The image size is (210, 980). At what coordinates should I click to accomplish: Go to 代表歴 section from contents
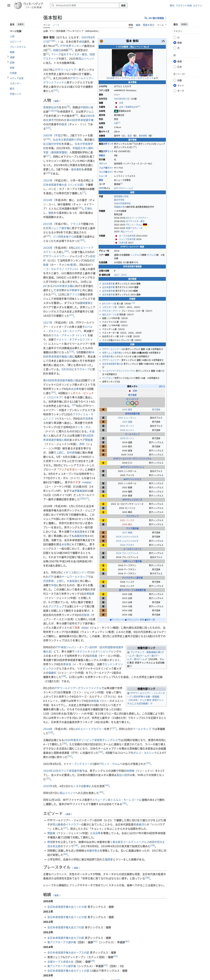[13, 73]
